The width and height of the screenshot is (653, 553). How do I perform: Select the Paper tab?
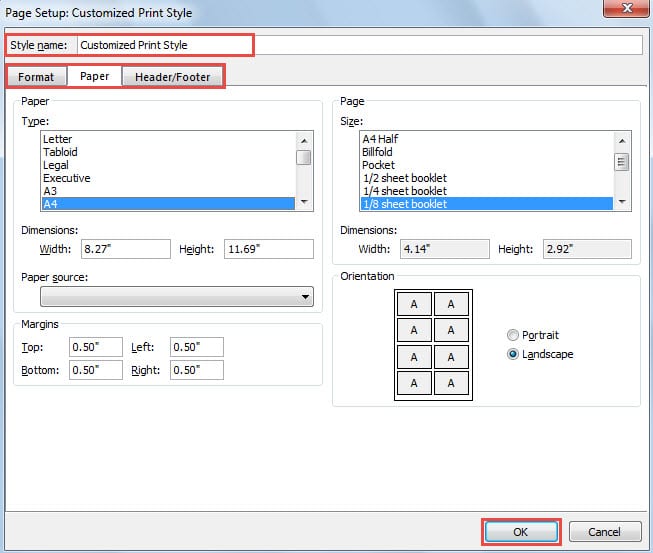pos(94,76)
